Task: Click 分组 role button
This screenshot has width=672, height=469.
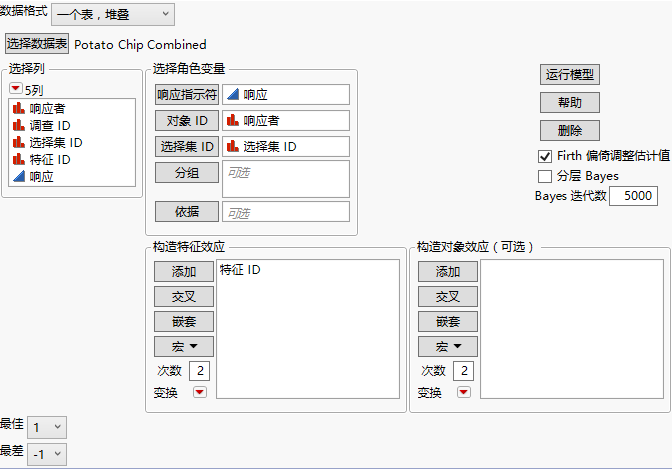Action: point(187,173)
